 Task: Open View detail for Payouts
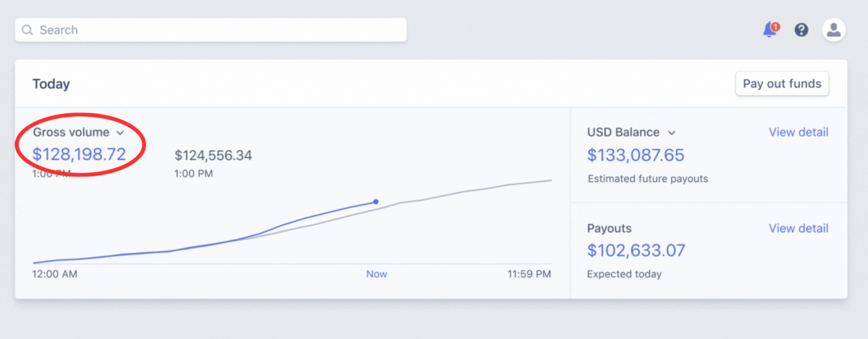pyautogui.click(x=798, y=228)
